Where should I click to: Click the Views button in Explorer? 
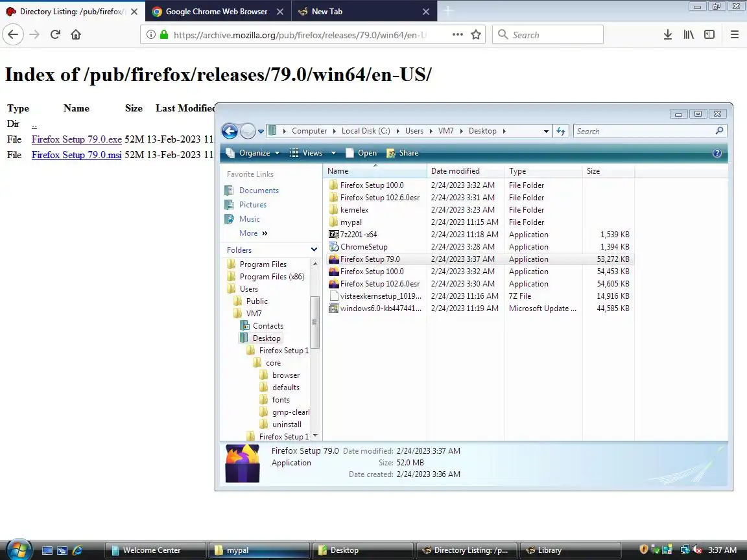[306, 153]
